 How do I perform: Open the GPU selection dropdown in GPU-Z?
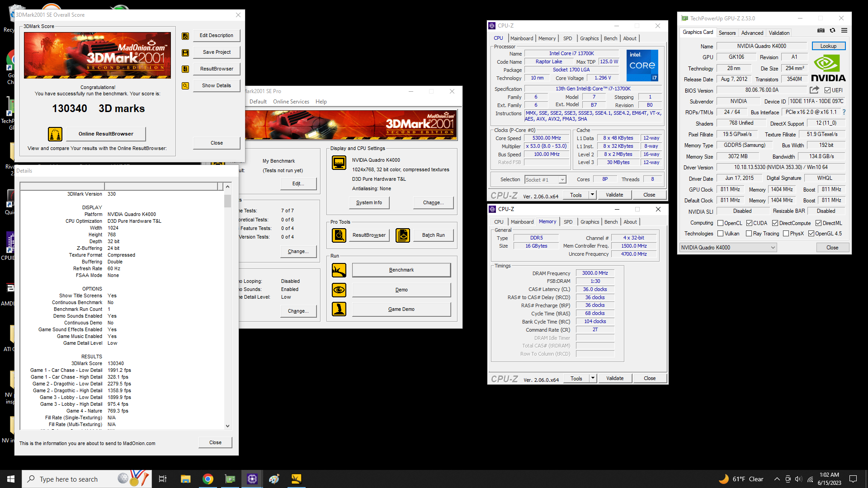click(728, 248)
